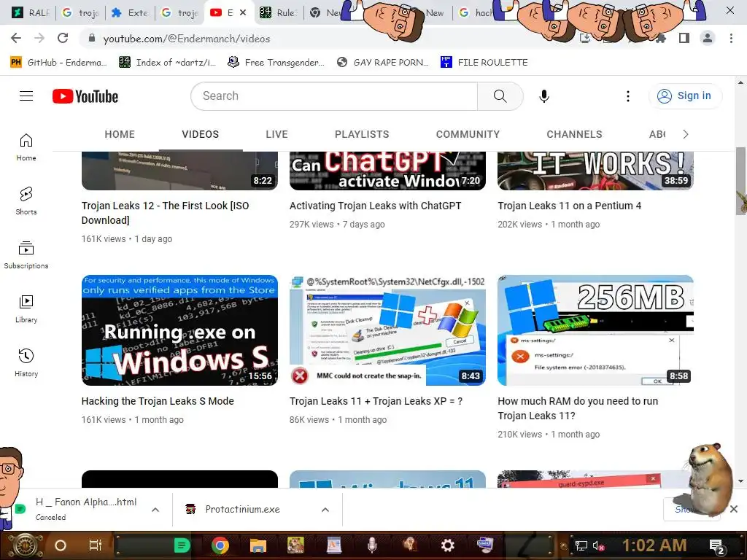Image resolution: width=747 pixels, height=560 pixels.
Task: Click the microphone app on the taskbar
Action: [x=372, y=545]
